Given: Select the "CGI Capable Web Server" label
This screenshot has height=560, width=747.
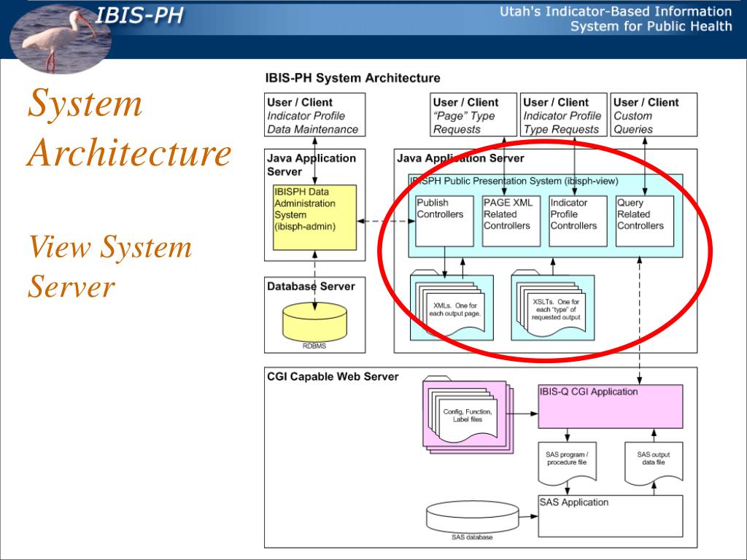Looking at the screenshot, I should [333, 377].
